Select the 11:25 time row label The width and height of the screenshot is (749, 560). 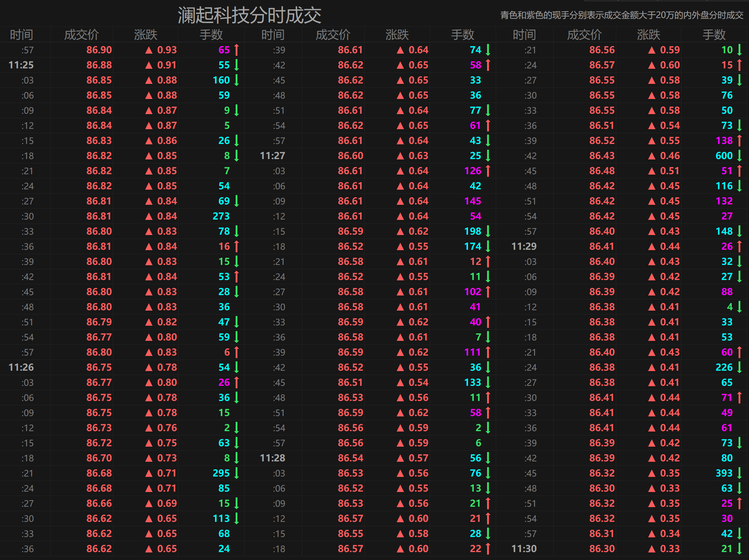pos(21,65)
